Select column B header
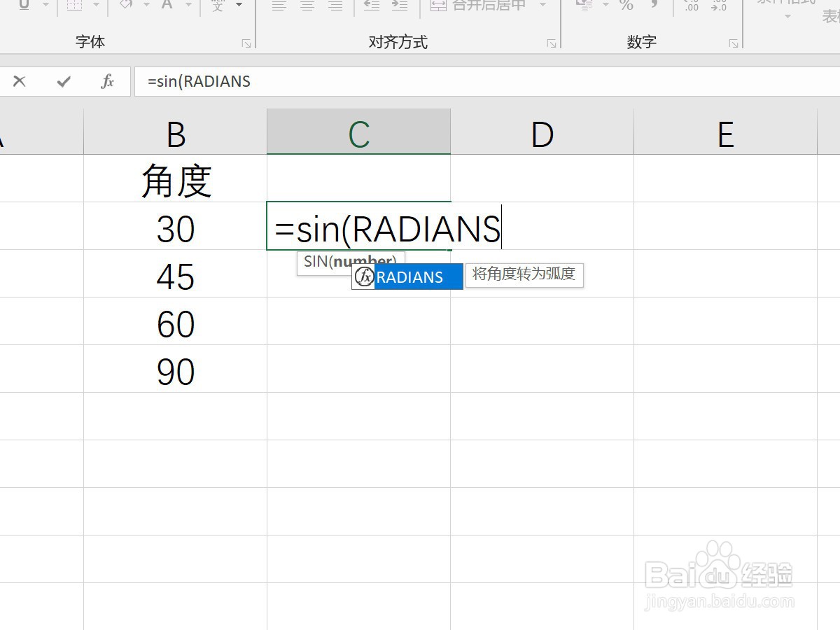Image resolution: width=840 pixels, height=630 pixels. [176, 132]
